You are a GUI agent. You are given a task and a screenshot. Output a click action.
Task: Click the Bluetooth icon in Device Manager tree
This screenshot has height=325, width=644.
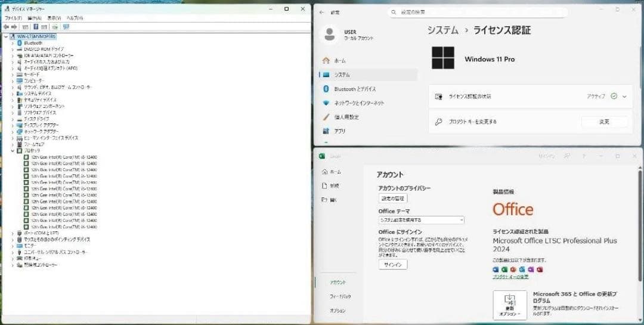(19, 43)
